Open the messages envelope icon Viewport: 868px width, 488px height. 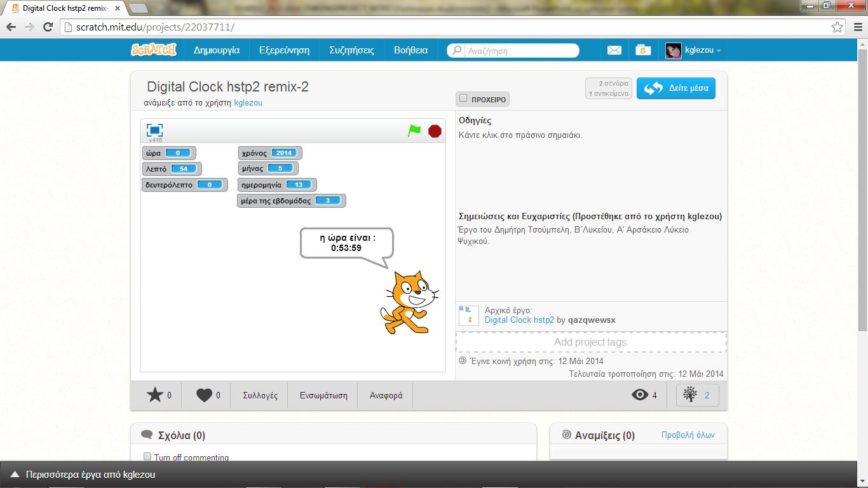(614, 50)
